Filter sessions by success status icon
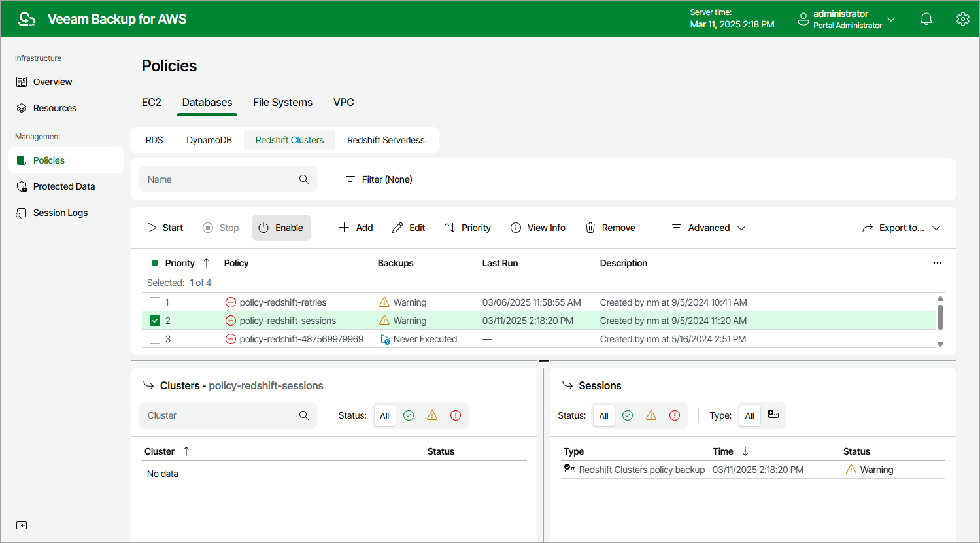The width and height of the screenshot is (980, 543). click(628, 415)
